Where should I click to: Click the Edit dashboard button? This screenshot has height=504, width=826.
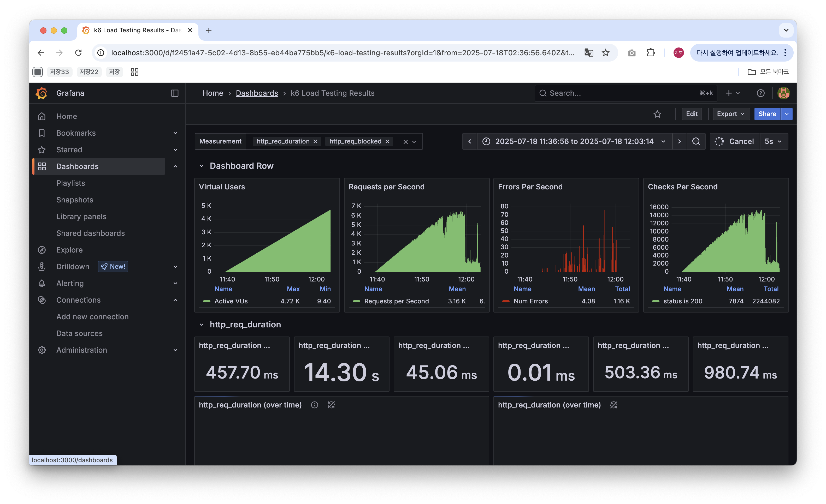click(692, 114)
